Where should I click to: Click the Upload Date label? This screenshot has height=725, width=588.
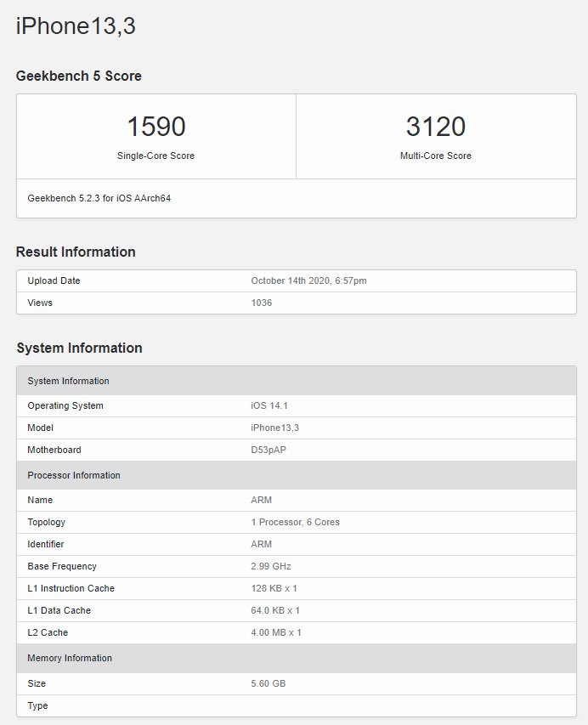point(54,280)
